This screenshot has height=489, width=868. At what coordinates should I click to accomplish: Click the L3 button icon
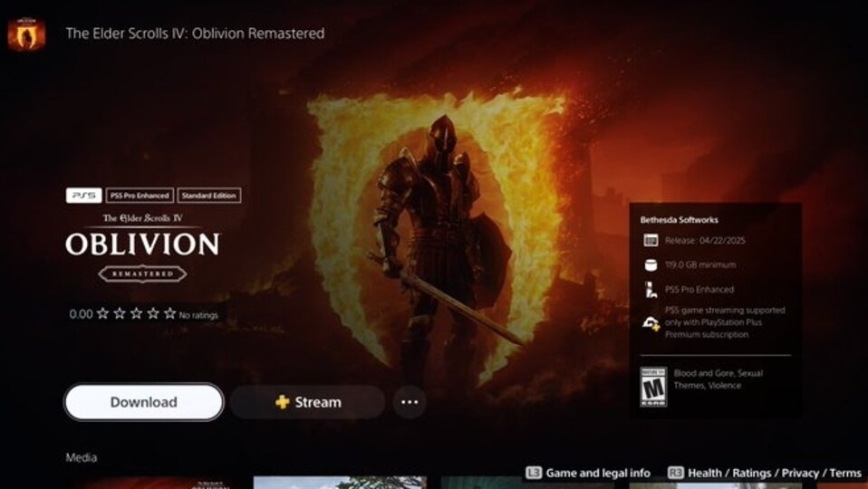[534, 473]
